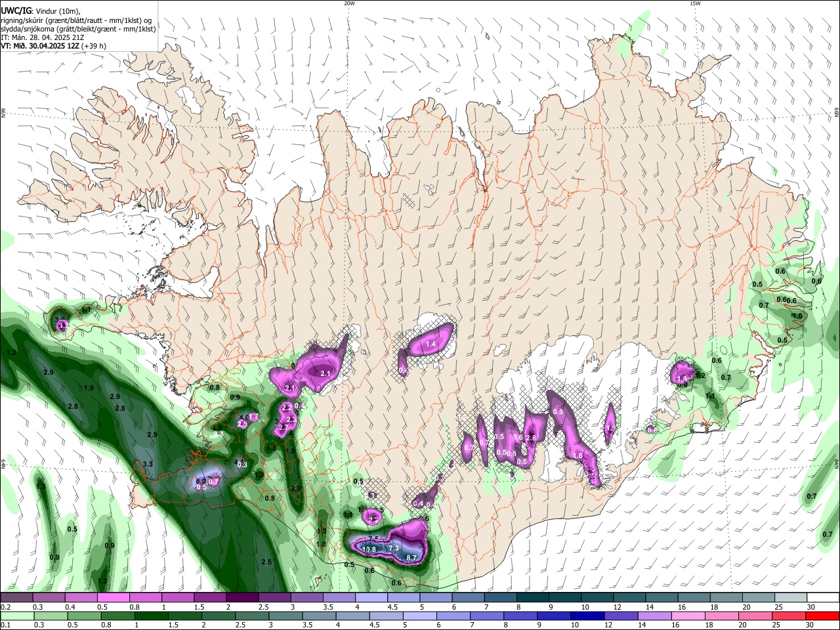Click the pale grey swatch between 25 and 30, top row
Viewport: 840px width, 630px height.
(x=790, y=598)
